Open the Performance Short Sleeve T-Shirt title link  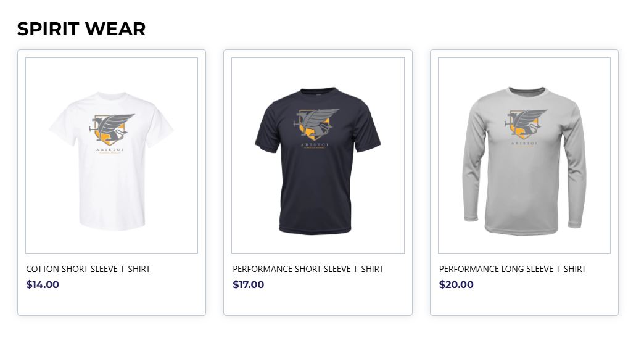[308, 269]
